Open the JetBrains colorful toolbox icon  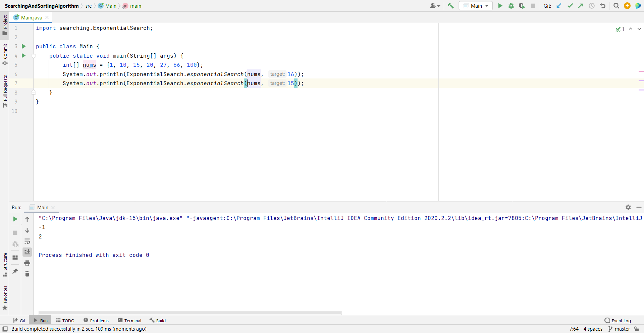tap(638, 6)
